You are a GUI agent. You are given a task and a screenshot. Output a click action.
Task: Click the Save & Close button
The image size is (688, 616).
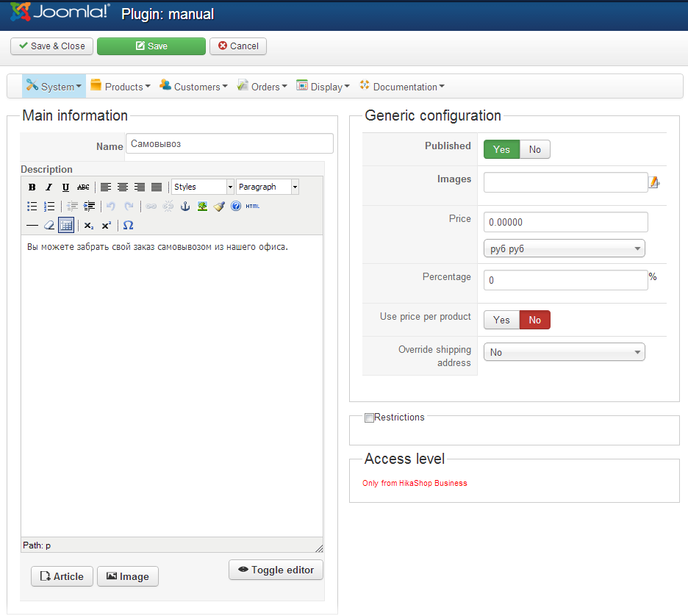(x=51, y=46)
